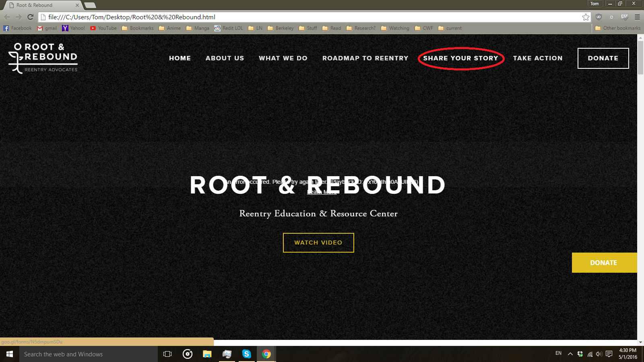Click the WATCH VIDEO button

click(x=318, y=243)
